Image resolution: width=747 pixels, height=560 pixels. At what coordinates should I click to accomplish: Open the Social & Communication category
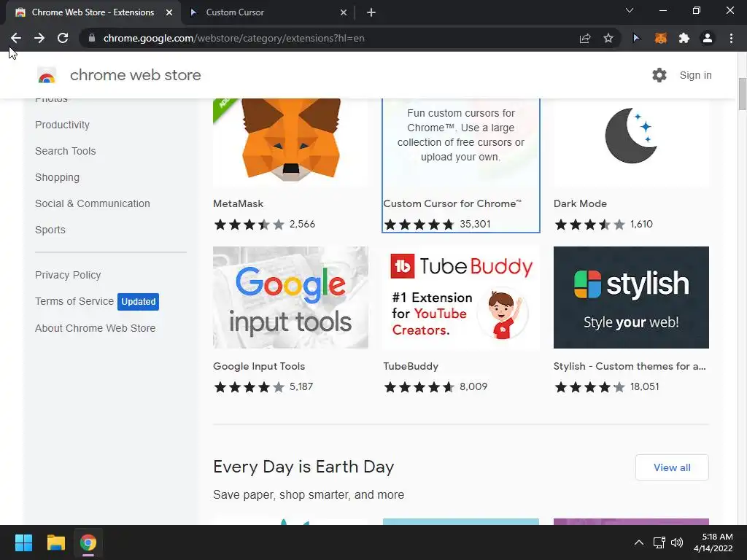pos(93,203)
